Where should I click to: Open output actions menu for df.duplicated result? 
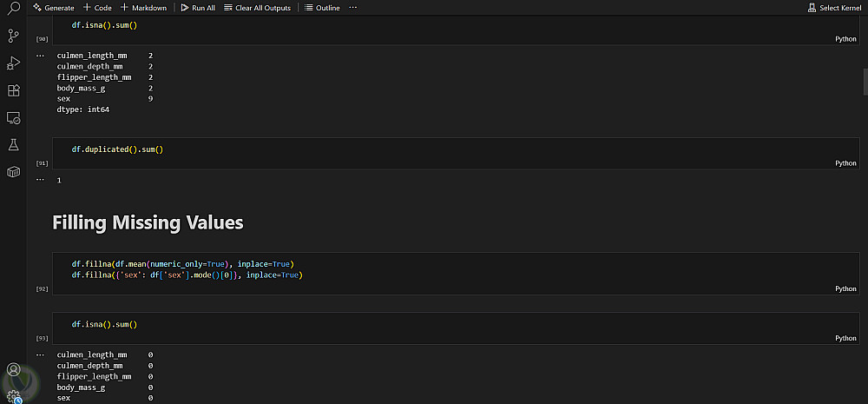coord(40,179)
